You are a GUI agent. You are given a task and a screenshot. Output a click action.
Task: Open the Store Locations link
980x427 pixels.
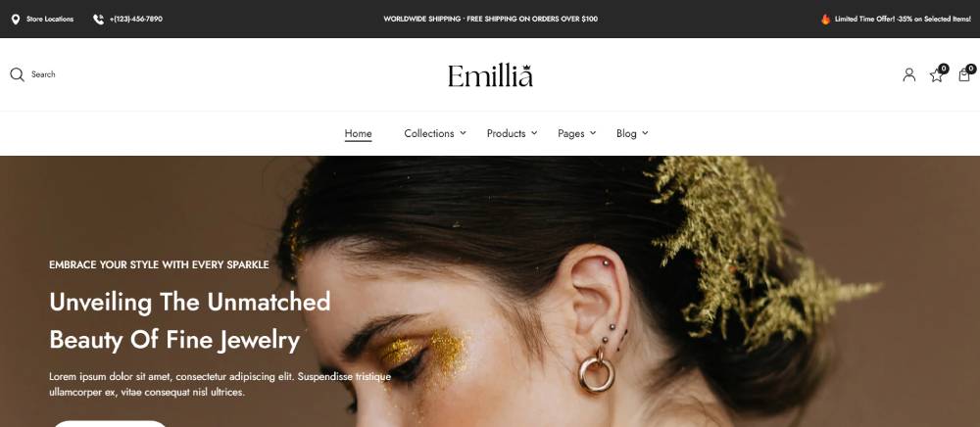tap(50, 20)
